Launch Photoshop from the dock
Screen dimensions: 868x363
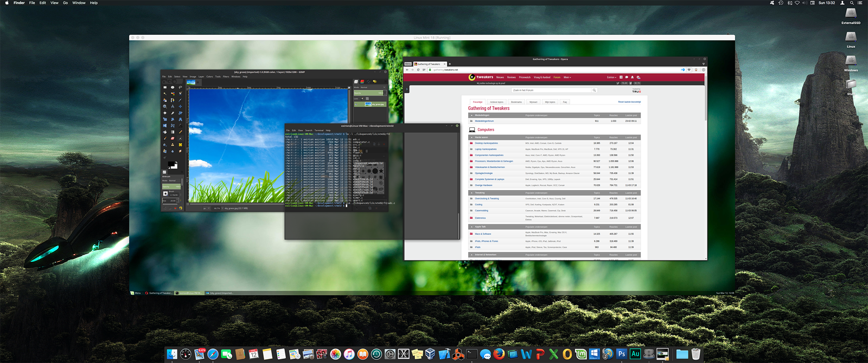click(x=622, y=354)
